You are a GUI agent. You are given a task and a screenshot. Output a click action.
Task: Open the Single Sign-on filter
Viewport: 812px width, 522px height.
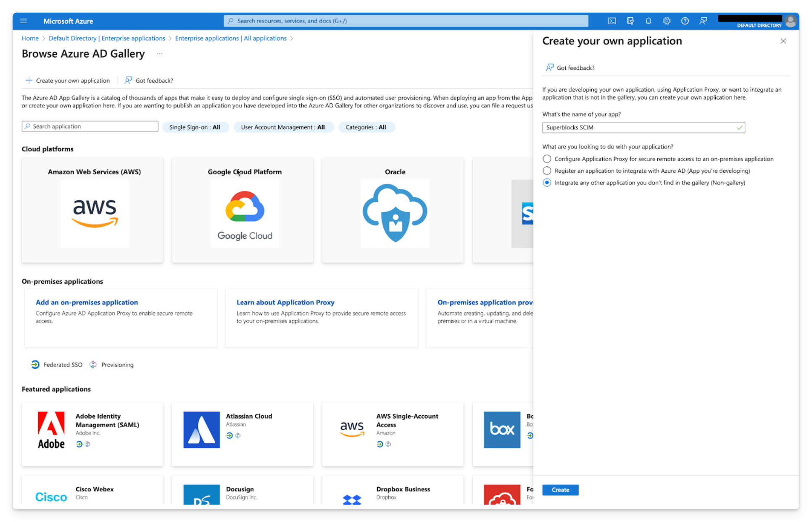pyautogui.click(x=195, y=127)
